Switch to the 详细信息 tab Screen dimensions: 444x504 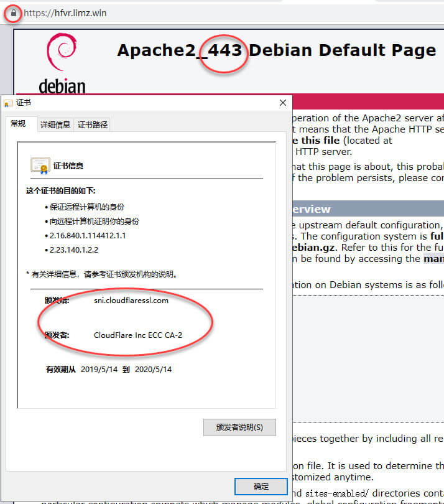pos(55,124)
